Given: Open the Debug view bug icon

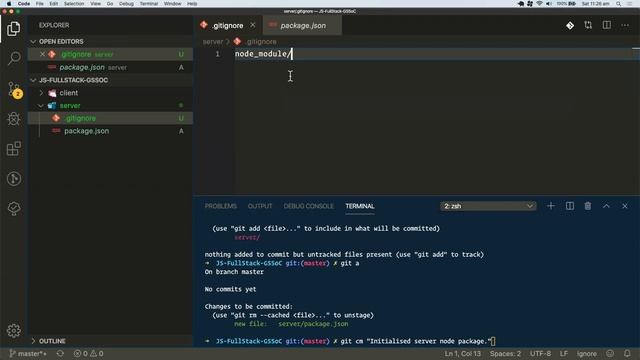Looking at the screenshot, I should (x=14, y=119).
